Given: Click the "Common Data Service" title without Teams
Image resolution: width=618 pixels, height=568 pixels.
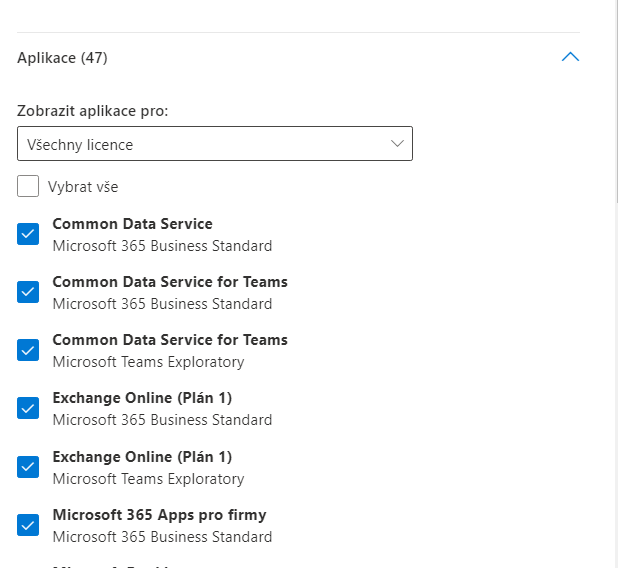Looking at the screenshot, I should click(x=132, y=224).
